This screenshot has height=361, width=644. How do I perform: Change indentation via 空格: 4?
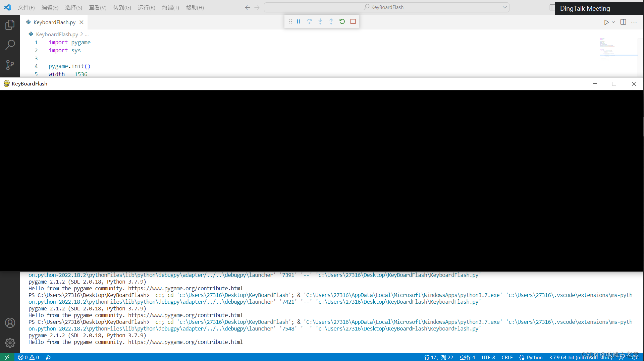467,357
